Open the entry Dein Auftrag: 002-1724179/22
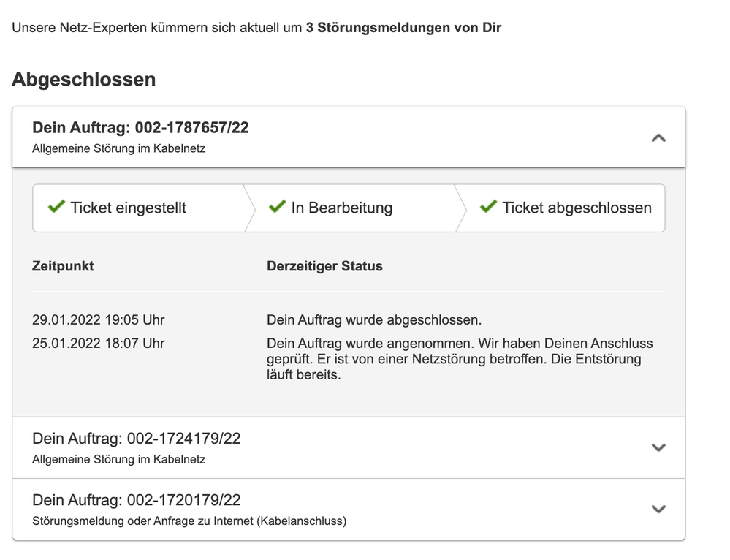The image size is (730, 560). 137,439
